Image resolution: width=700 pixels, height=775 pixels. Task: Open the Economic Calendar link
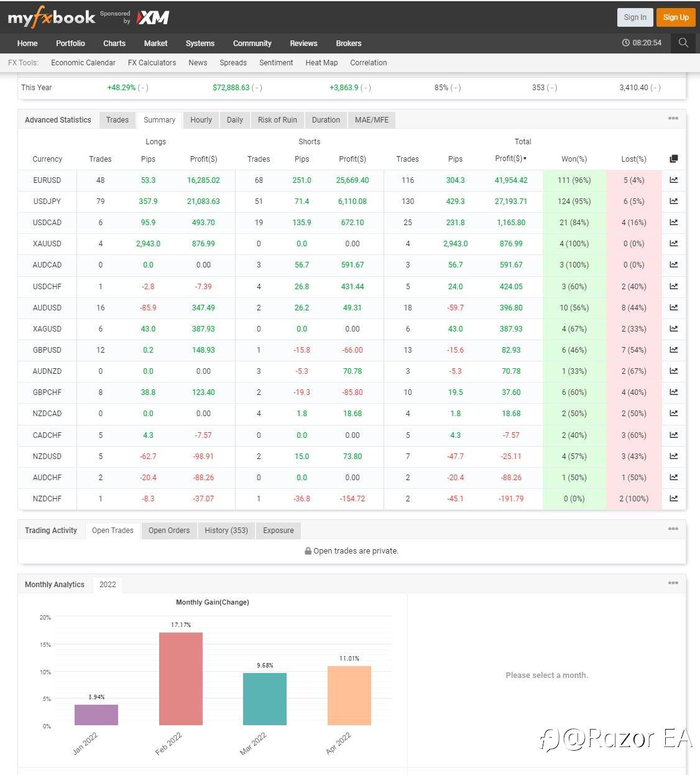tap(83, 63)
